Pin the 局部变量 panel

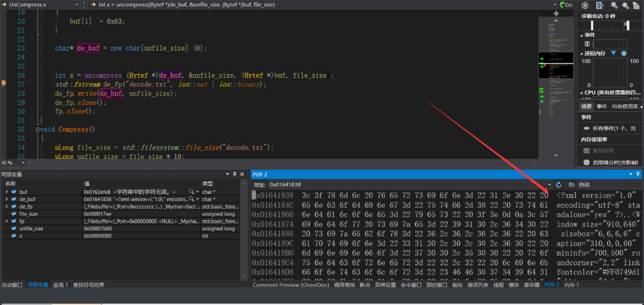coord(235,175)
